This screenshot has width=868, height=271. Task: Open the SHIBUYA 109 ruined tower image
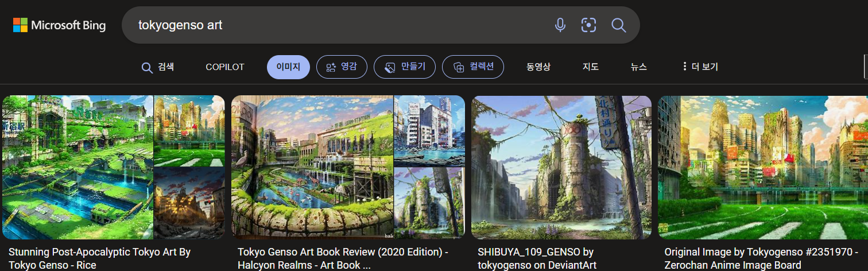click(x=561, y=167)
